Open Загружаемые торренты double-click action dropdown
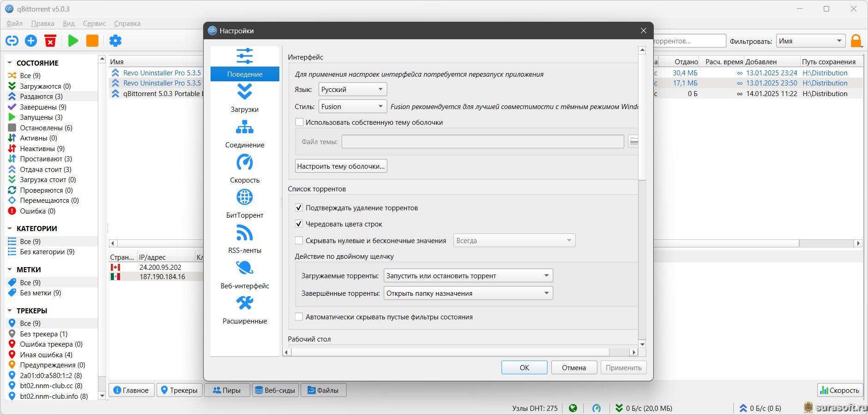868x415 pixels. 468,275
